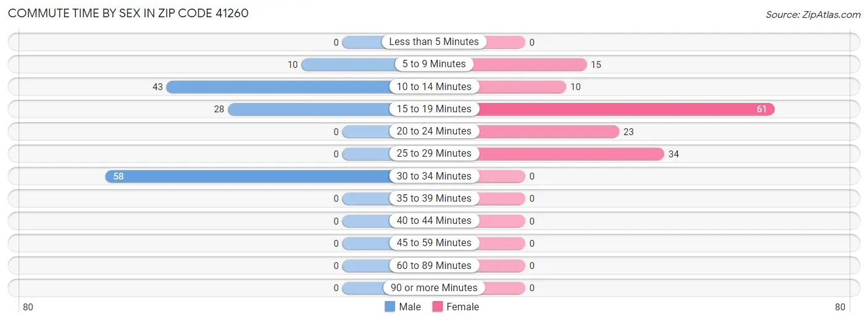The height and width of the screenshot is (322, 868).
Task: Click the Male legend color swatch
Action: pos(390,307)
